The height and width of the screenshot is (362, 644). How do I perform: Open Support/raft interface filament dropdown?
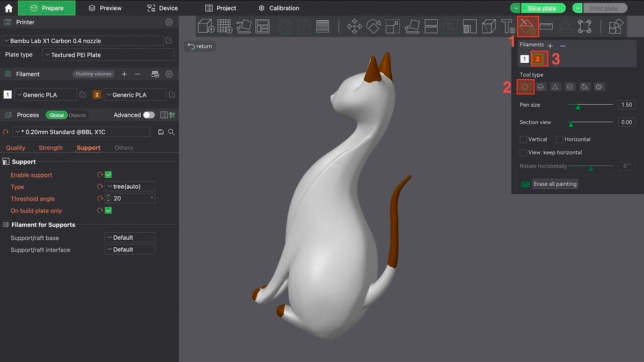(x=130, y=249)
